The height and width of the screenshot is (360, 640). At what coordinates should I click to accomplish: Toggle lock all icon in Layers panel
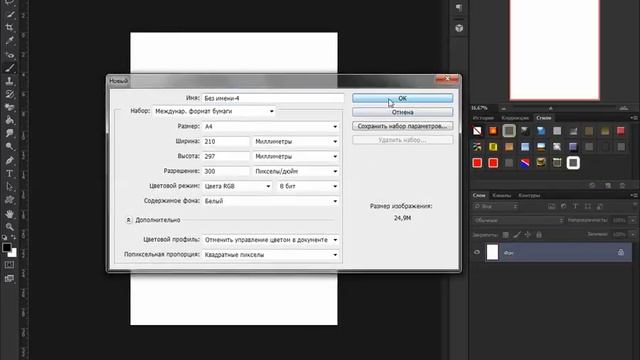[539, 235]
